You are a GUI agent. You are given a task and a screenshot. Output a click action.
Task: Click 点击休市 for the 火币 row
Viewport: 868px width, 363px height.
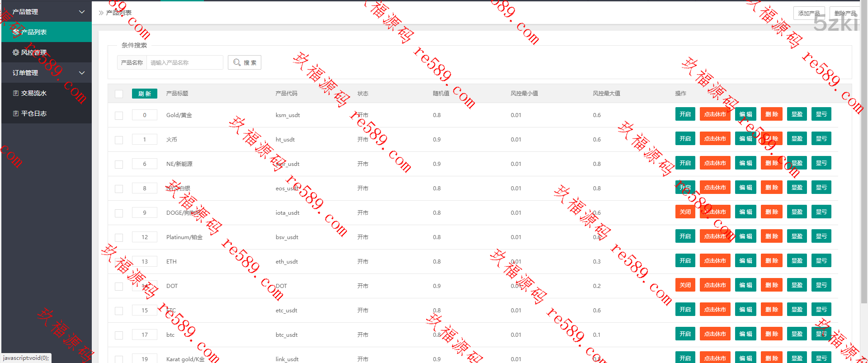(715, 139)
